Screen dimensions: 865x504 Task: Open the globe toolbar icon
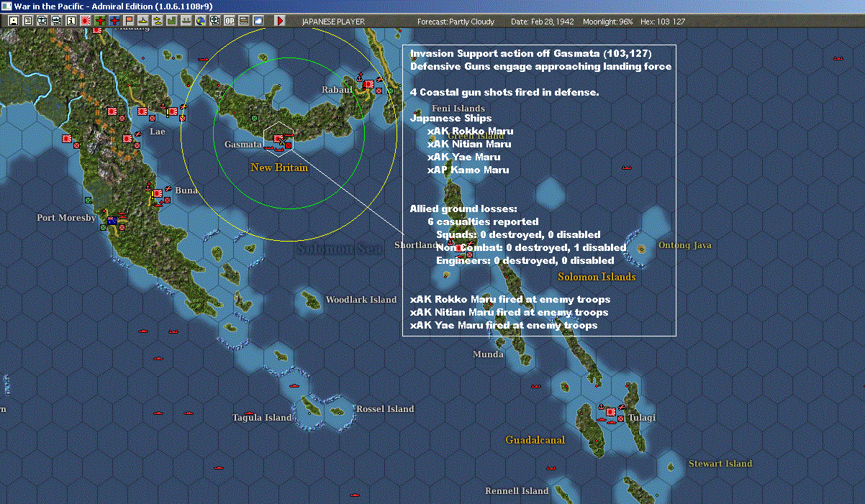coord(201,21)
